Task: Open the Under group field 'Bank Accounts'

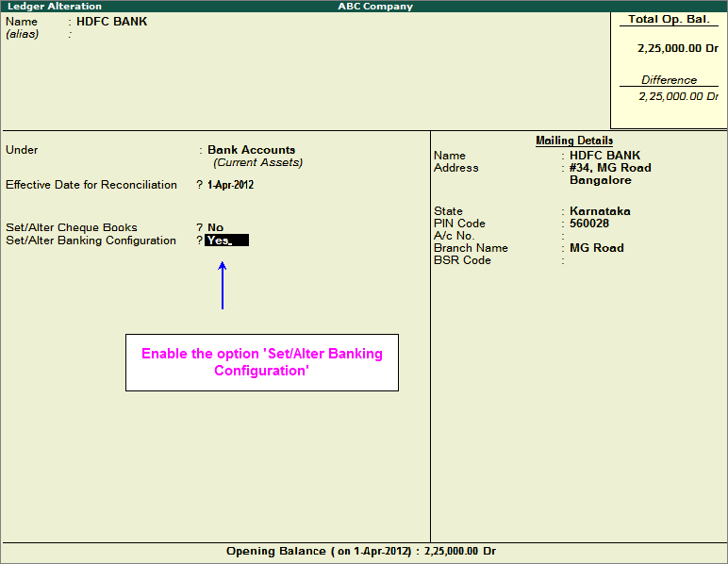Action: tap(251, 150)
